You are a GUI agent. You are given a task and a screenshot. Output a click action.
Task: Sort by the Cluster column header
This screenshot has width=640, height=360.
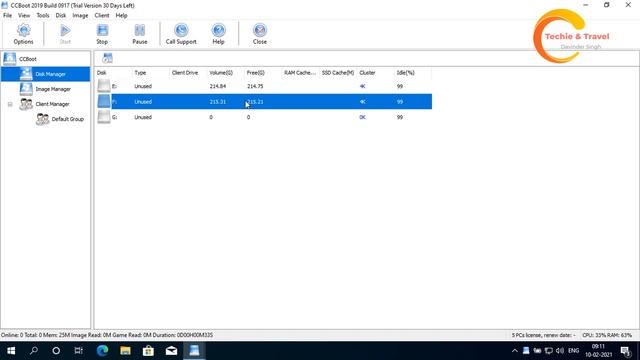(x=376, y=73)
